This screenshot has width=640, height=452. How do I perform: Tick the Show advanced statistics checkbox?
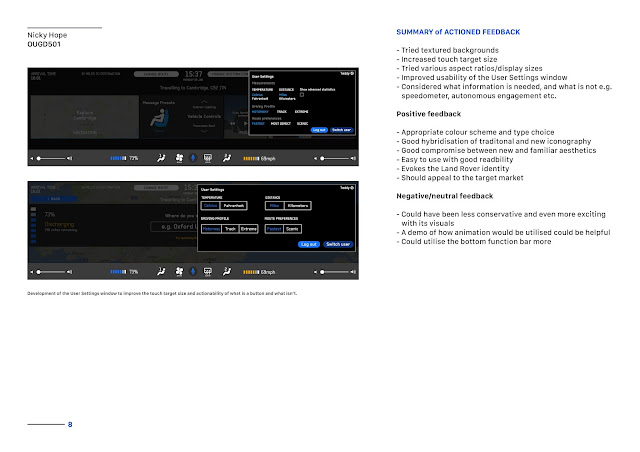[302, 95]
